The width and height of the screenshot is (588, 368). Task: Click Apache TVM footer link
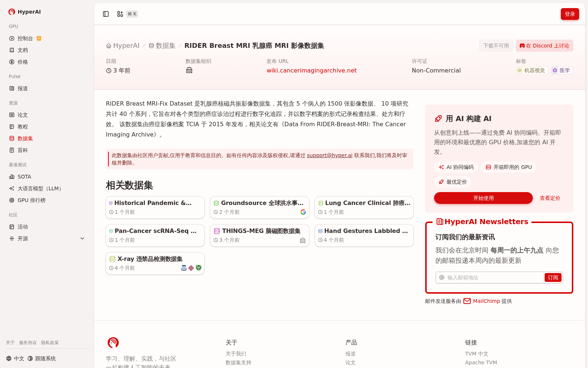[481, 362]
